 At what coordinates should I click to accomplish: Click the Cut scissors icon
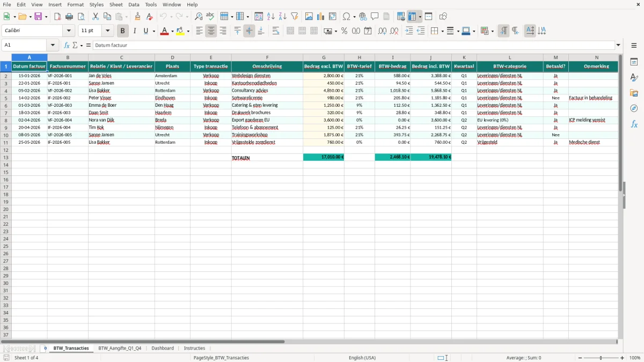[x=96, y=17]
